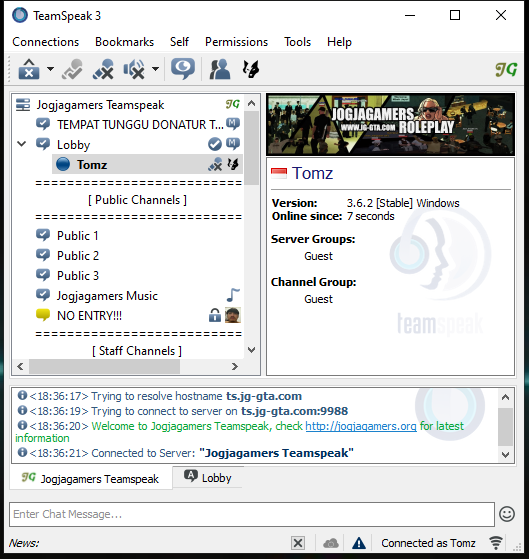Click the muted microphone icon beside Tomz
Screen dimensions: 529x559
click(x=215, y=164)
